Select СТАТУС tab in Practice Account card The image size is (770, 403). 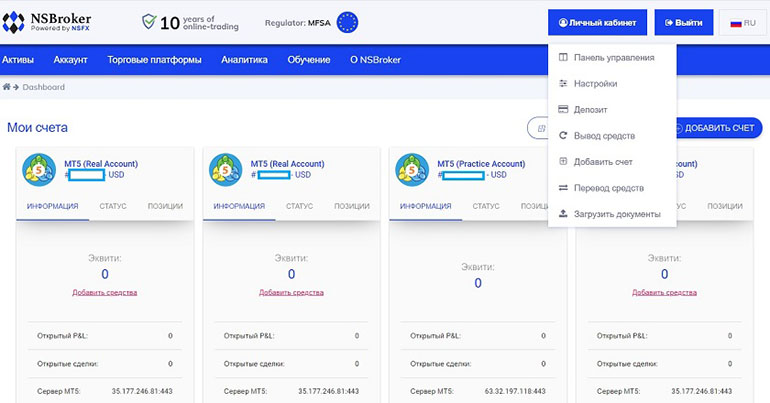click(486, 206)
